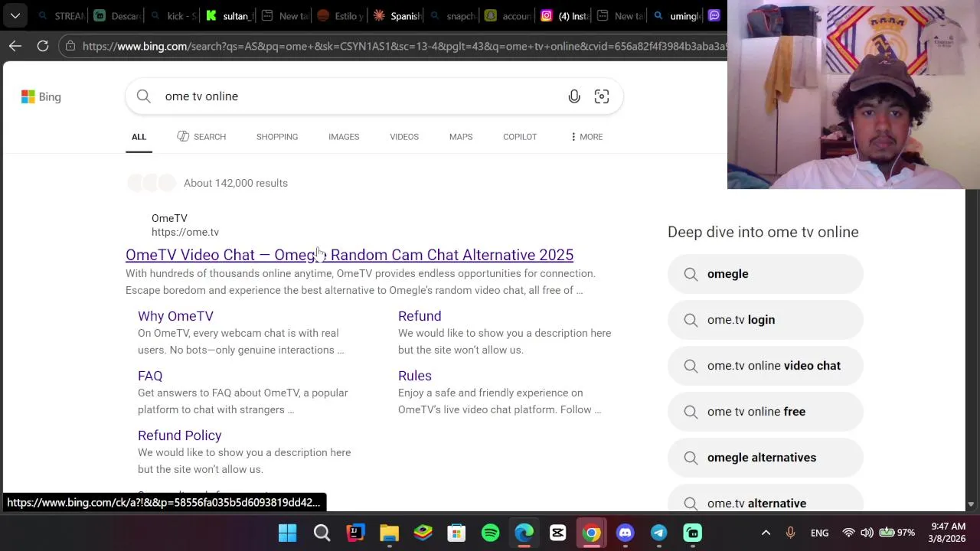The width and height of the screenshot is (980, 551).
Task: Open the 'Refund Policy' sitelink
Action: coord(180,435)
